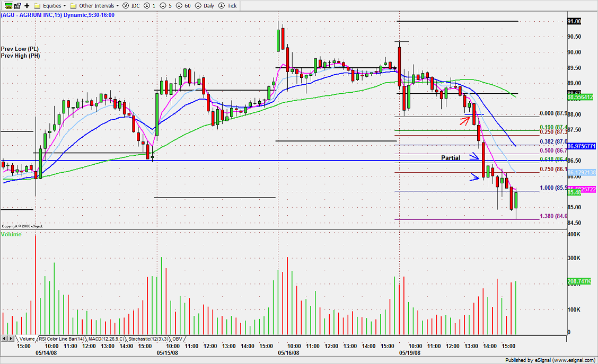Click the 87.50 price axis label
This screenshot has height=364, width=598.
[x=574, y=130]
